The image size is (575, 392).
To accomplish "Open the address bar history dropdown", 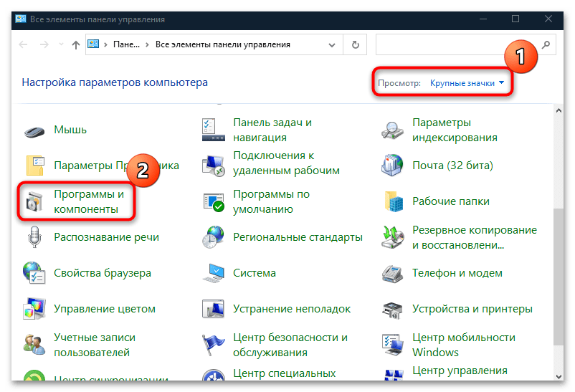I will (x=333, y=44).
